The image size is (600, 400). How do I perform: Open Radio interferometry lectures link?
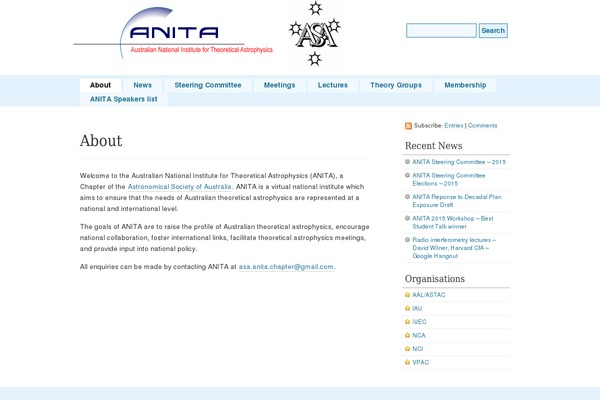click(454, 248)
